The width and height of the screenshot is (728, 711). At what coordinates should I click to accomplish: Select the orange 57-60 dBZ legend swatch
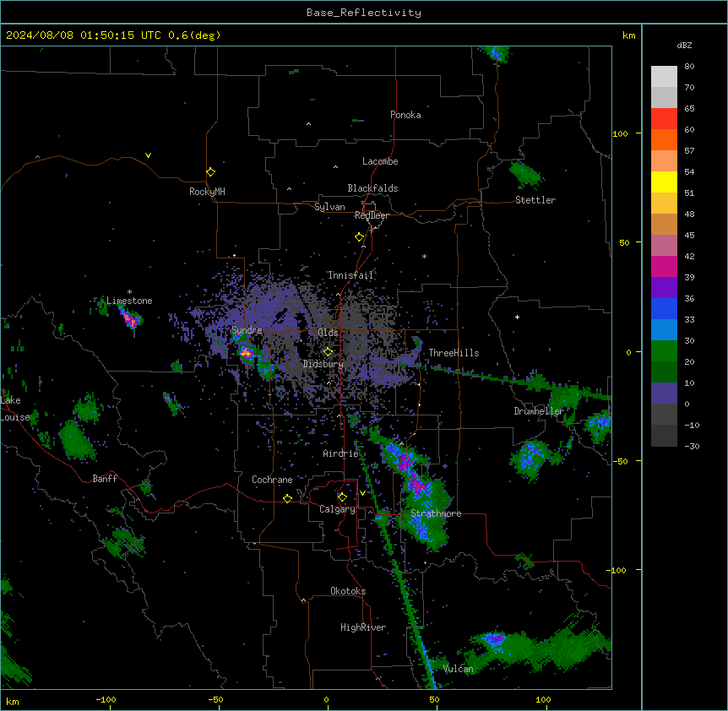pos(664,139)
